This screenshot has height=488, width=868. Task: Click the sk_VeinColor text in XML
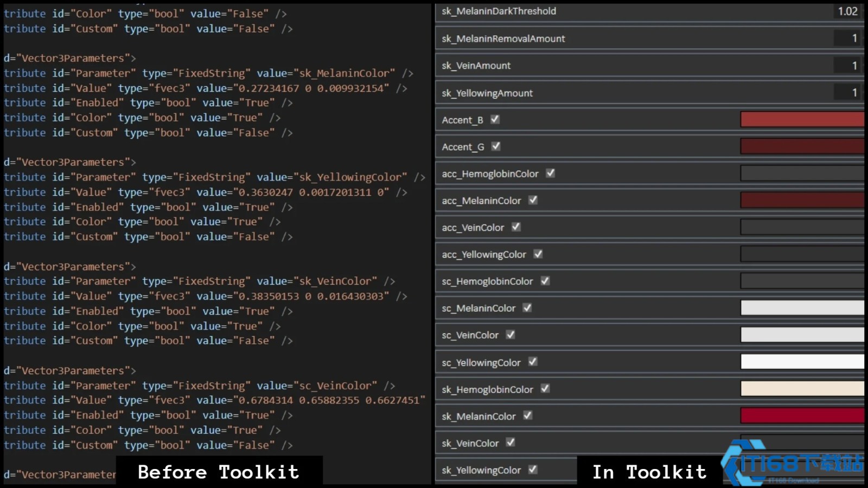coord(335,281)
